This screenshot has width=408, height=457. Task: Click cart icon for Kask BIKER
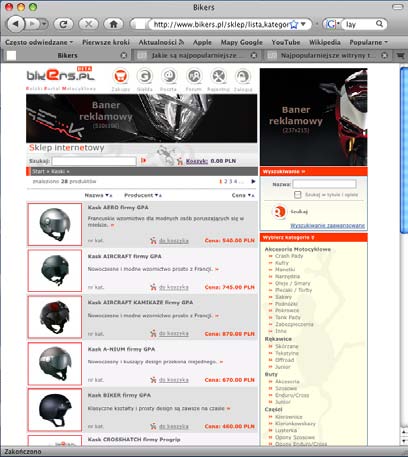pos(153,426)
